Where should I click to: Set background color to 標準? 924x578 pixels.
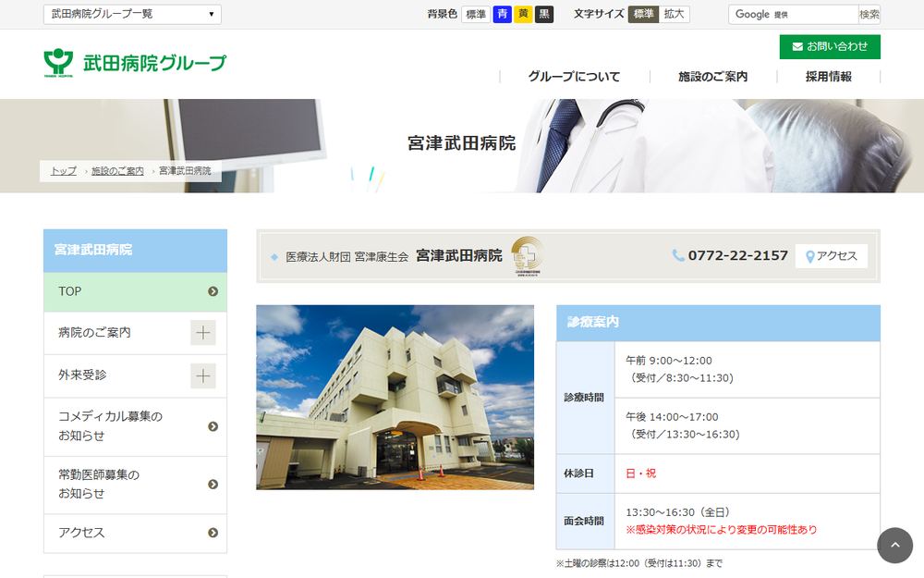click(x=476, y=14)
